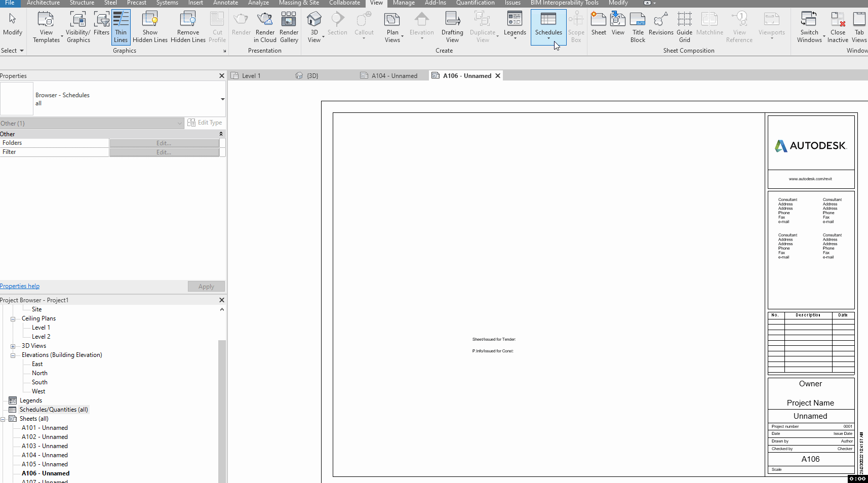The height and width of the screenshot is (483, 868).
Task: Open the Revisions tool
Action: pyautogui.click(x=661, y=24)
